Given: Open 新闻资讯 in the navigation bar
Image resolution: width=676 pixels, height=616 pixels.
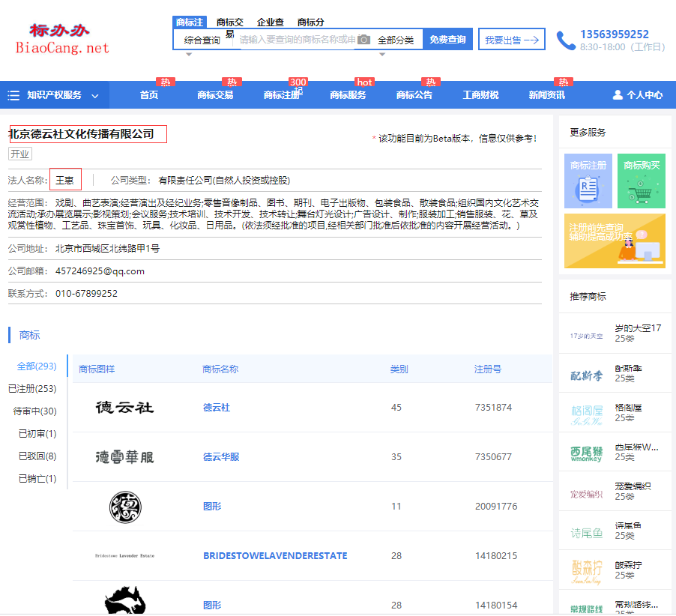Looking at the screenshot, I should click(546, 95).
